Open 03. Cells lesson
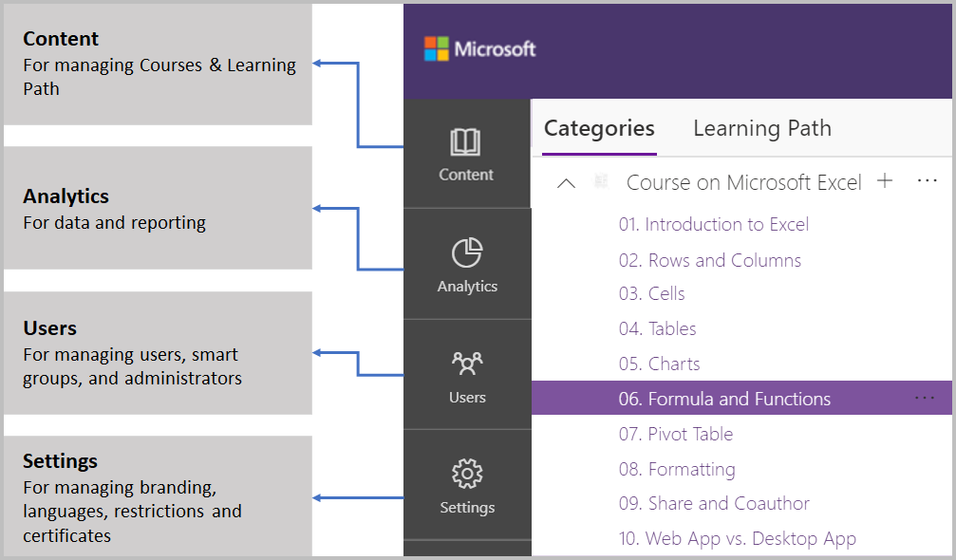Image resolution: width=956 pixels, height=560 pixels. [x=652, y=293]
